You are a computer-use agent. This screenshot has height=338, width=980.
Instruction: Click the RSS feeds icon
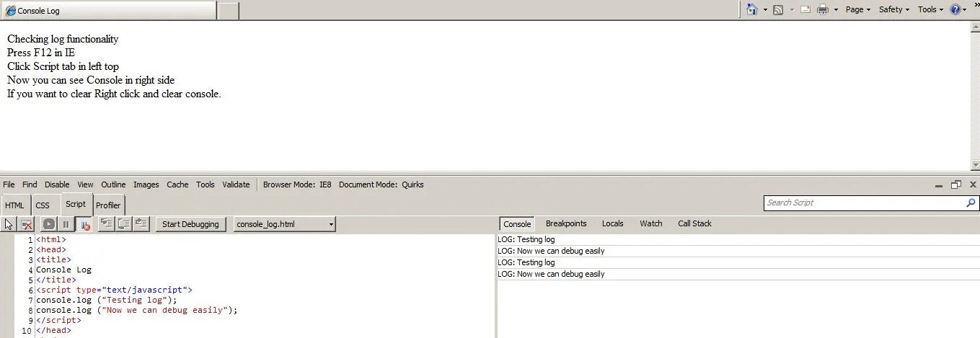pyautogui.click(x=778, y=9)
